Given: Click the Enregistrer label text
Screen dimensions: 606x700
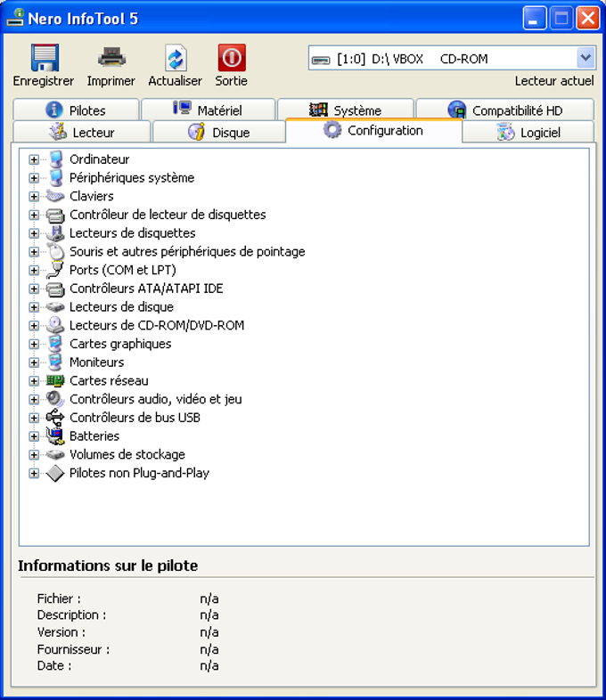Looking at the screenshot, I should tap(44, 81).
